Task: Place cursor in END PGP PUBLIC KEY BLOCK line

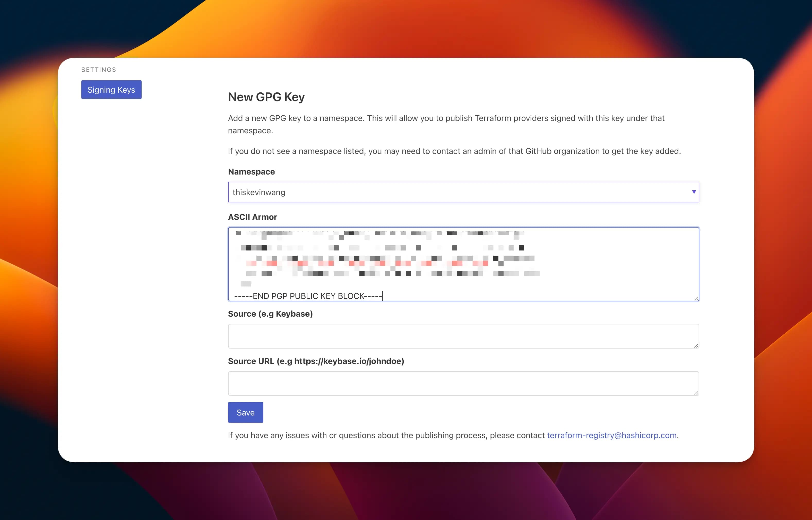Action: [308, 296]
